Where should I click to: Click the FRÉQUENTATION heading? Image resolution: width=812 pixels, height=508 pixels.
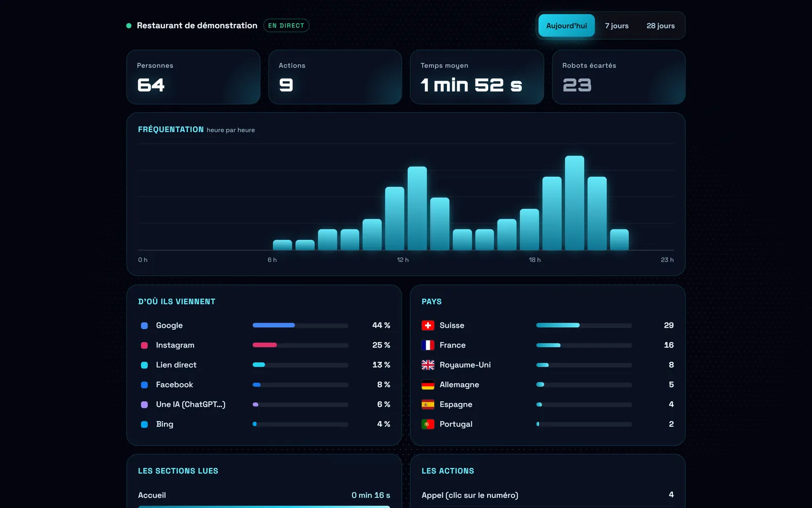171,130
